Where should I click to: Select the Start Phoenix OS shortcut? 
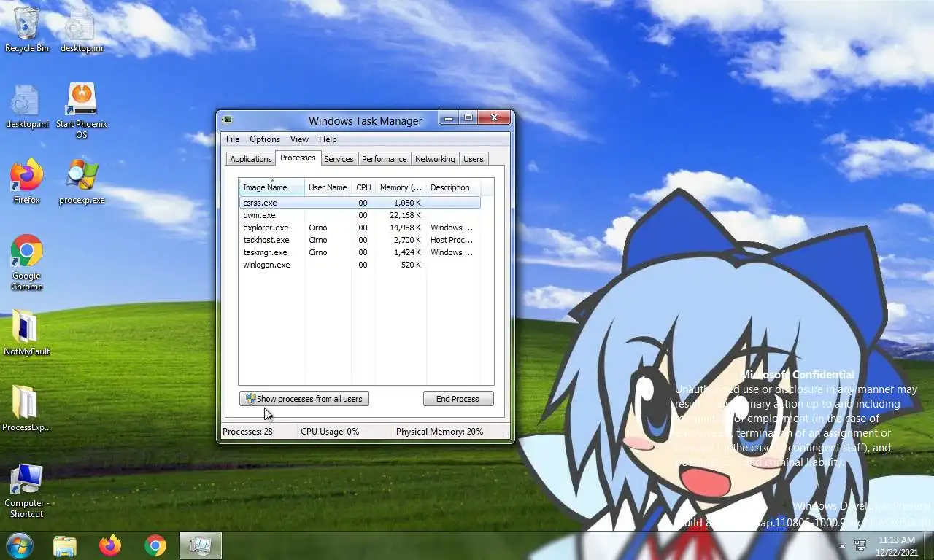[82, 111]
